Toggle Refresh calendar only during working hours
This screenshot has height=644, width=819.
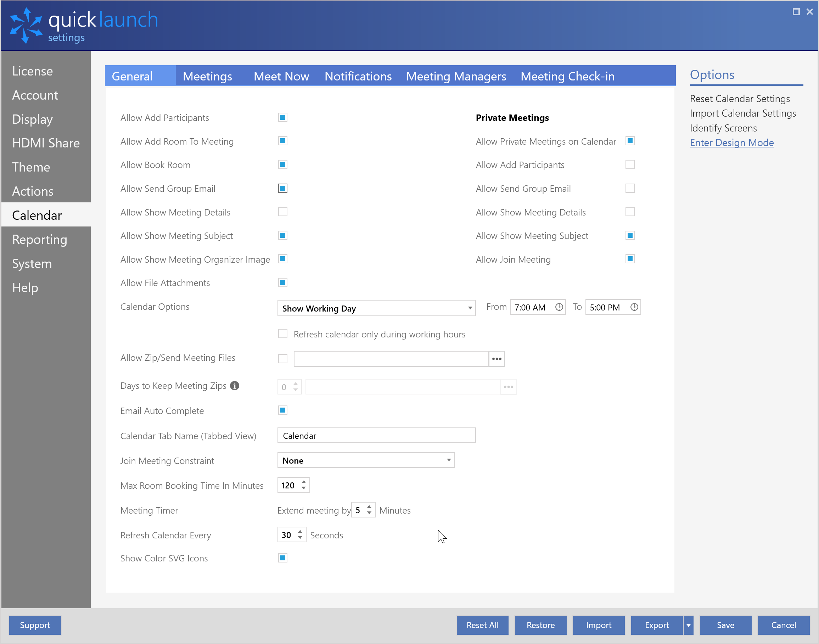[283, 334]
